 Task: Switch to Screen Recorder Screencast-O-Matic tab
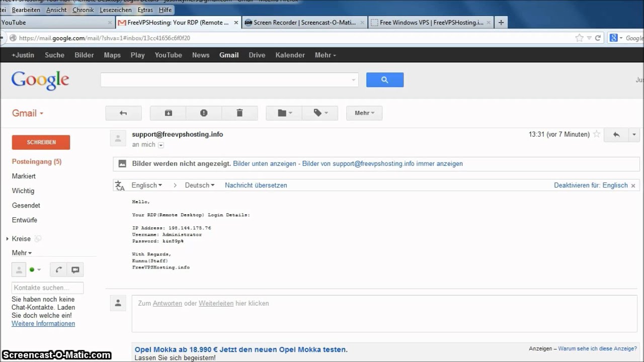tap(305, 23)
